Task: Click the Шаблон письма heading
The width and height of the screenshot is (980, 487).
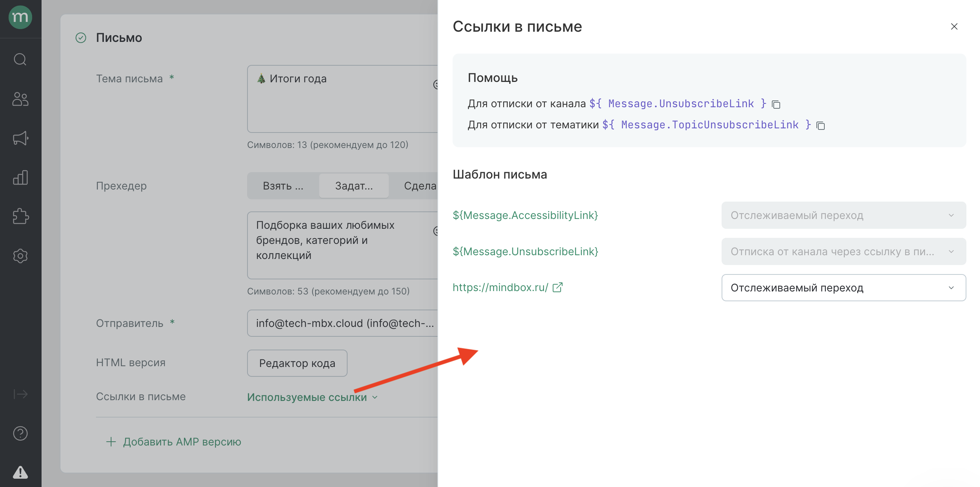Action: 500,174
